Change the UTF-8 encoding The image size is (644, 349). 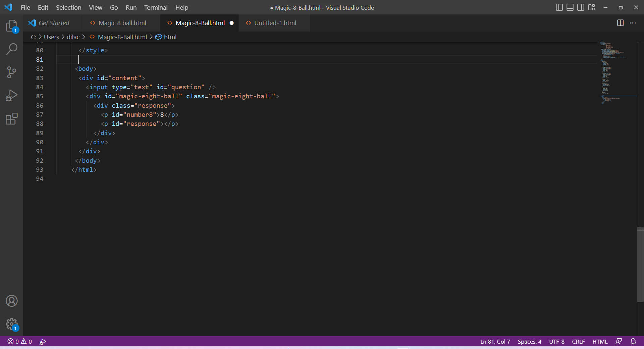[556, 341]
